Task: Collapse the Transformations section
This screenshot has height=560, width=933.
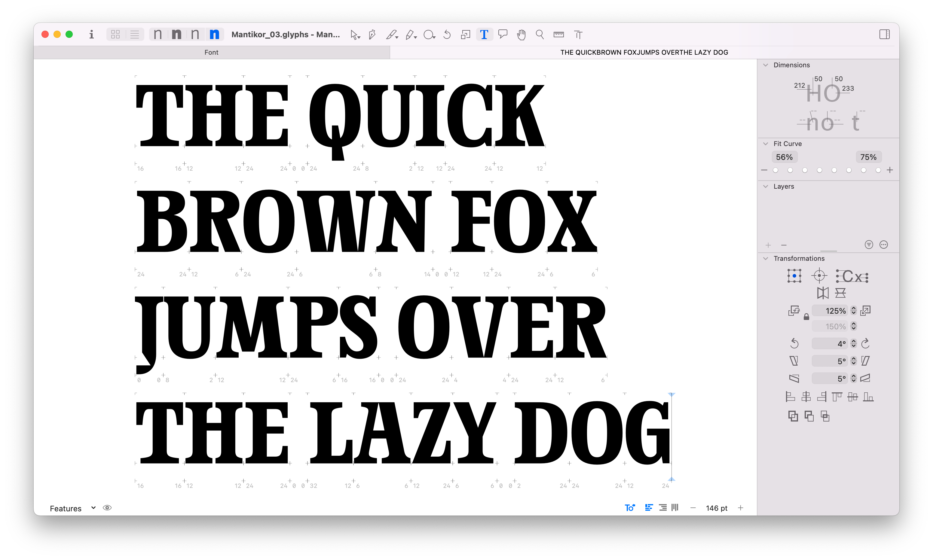Action: pyautogui.click(x=766, y=258)
